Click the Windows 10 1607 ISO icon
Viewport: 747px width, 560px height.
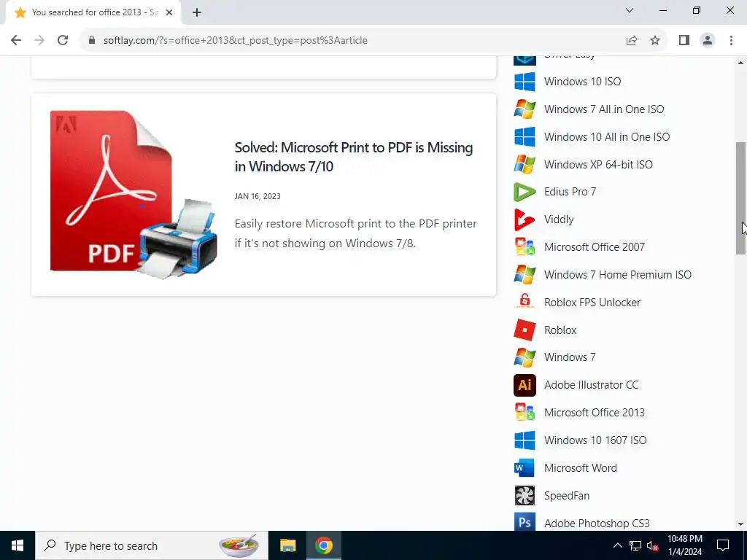pos(525,440)
